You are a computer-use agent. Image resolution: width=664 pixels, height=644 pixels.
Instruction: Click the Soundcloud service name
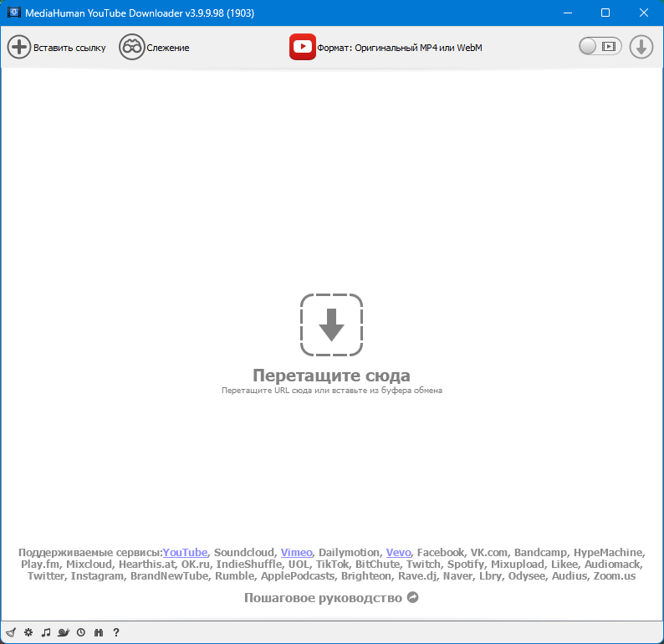click(x=244, y=553)
